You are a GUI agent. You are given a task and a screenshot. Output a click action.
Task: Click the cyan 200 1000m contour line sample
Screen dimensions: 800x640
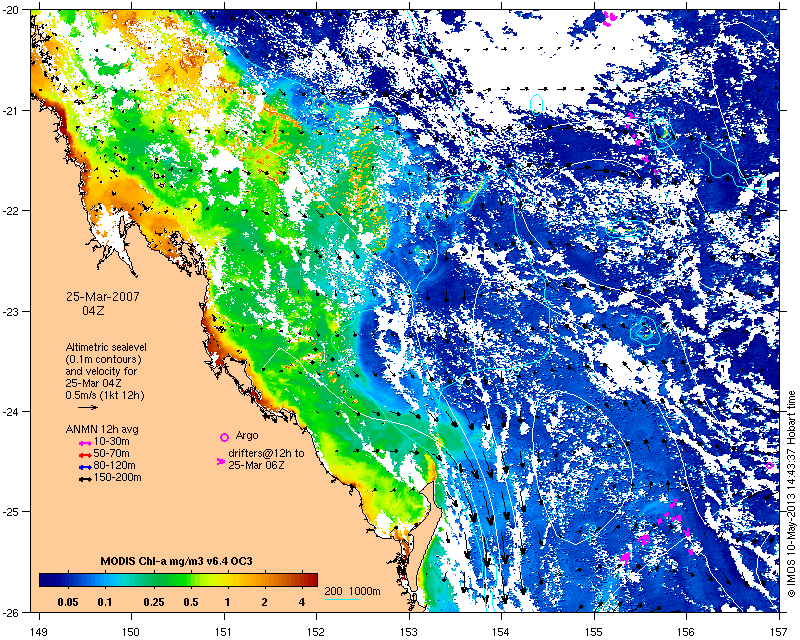[x=342, y=599]
